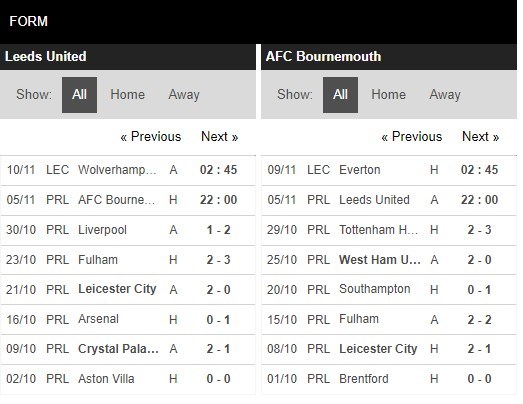Click the Leicester City link in Leeds list
The height and width of the screenshot is (404, 523).
(x=117, y=289)
